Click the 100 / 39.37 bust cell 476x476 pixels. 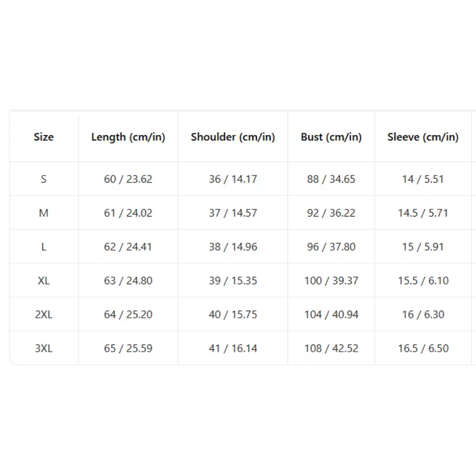pos(331,280)
